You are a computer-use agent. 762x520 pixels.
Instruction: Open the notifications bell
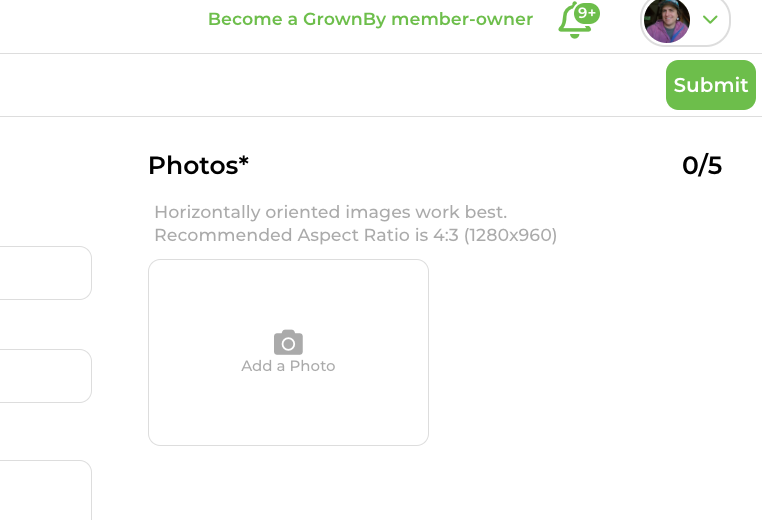click(x=574, y=22)
